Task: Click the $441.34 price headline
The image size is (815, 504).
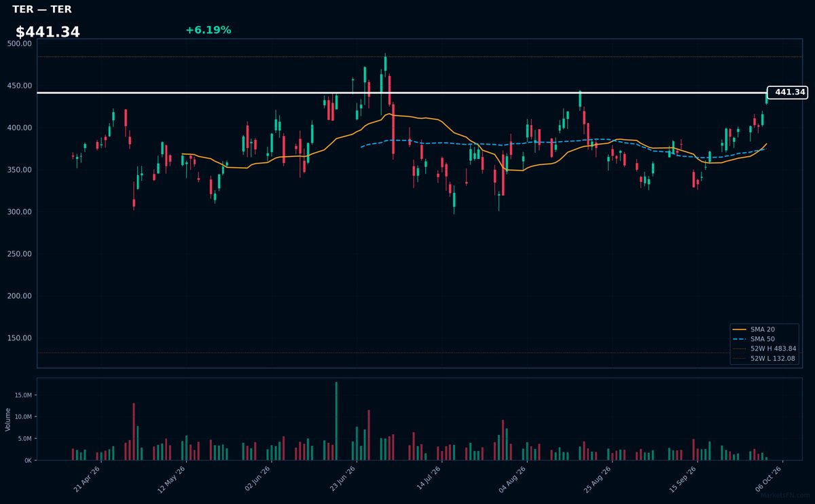Action: pos(48,32)
